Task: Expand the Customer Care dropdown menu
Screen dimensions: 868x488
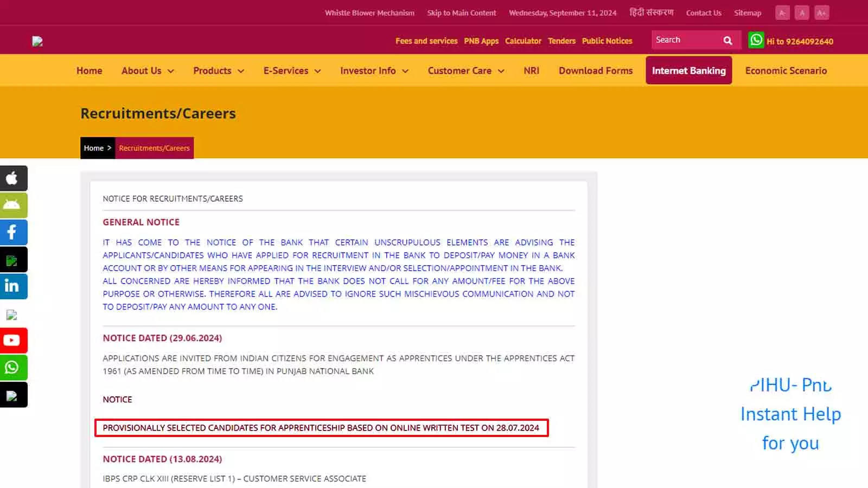Action: pyautogui.click(x=466, y=70)
